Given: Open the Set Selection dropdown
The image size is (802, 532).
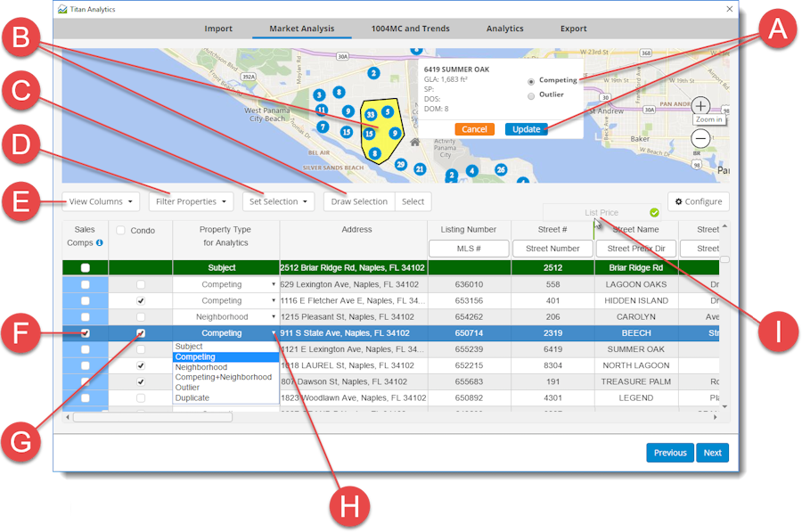Looking at the screenshot, I should [278, 201].
